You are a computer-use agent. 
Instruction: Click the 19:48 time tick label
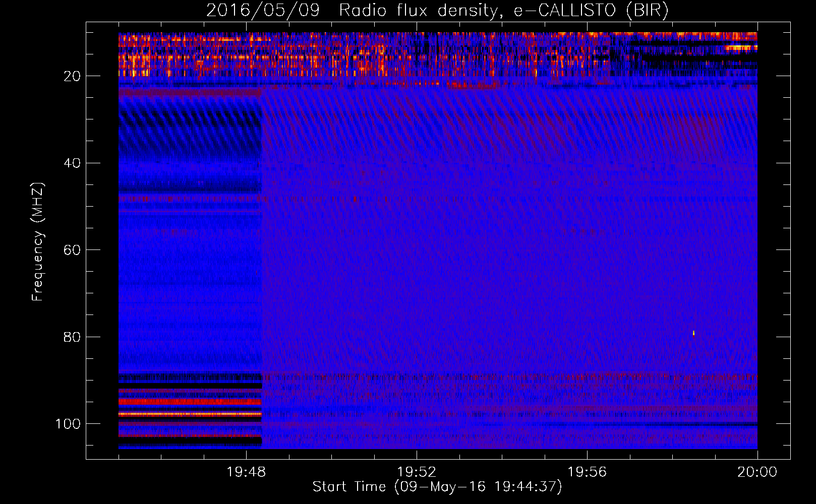point(247,472)
